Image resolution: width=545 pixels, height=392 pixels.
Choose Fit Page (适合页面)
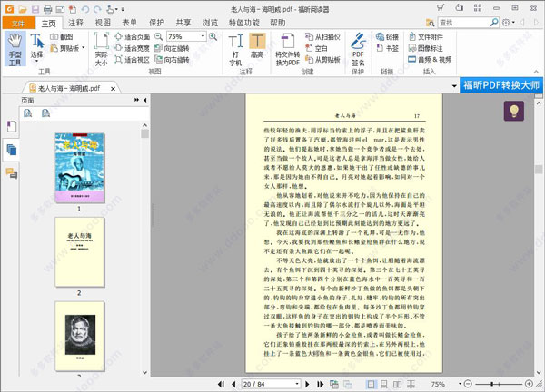pyautogui.click(x=133, y=37)
